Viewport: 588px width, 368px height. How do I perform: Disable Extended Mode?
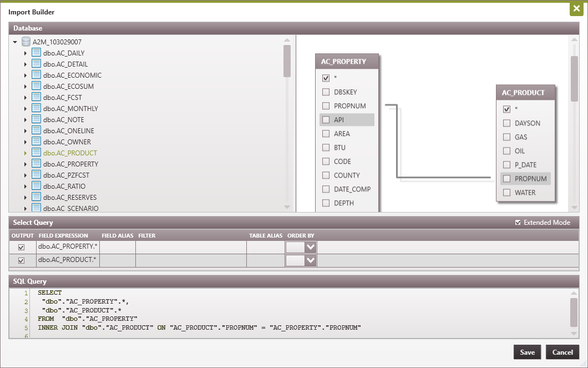click(x=518, y=223)
